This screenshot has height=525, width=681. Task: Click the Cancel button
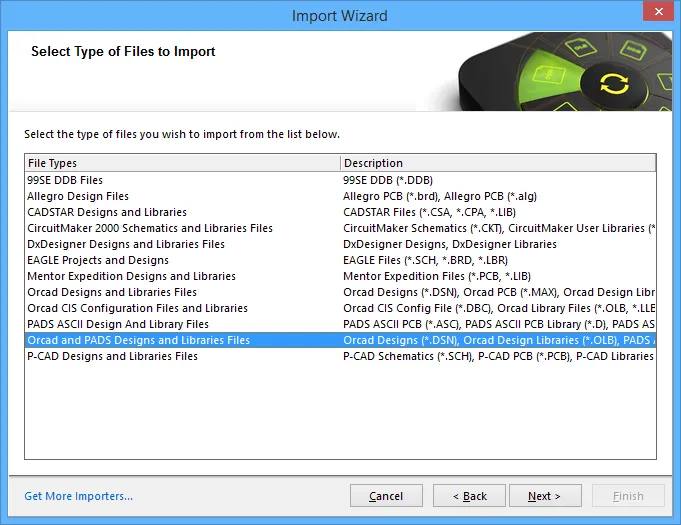coord(386,495)
